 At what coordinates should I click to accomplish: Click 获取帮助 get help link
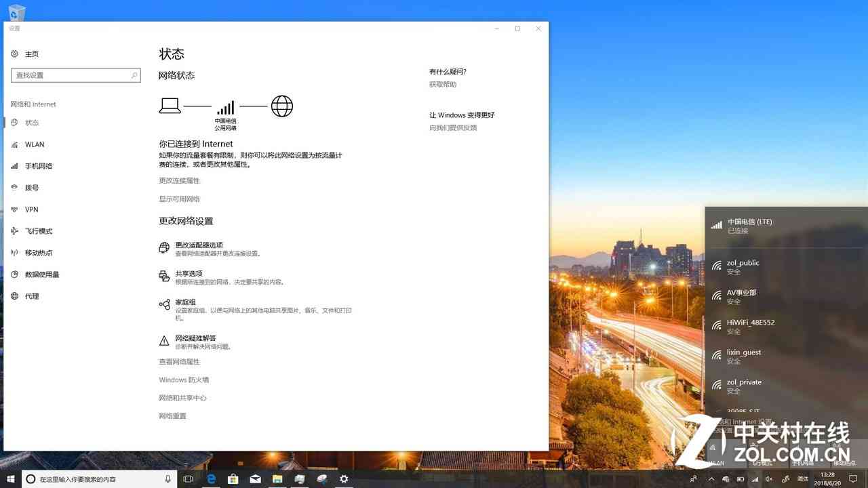click(443, 85)
